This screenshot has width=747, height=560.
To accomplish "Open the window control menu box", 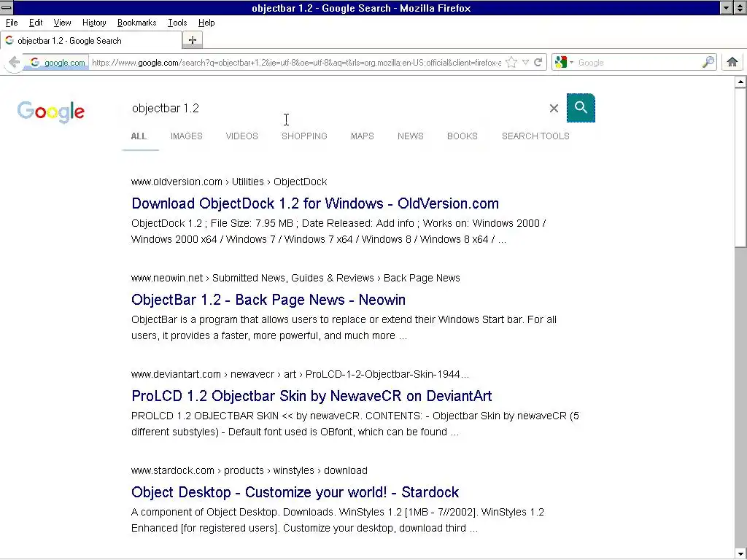I will click(7, 7).
